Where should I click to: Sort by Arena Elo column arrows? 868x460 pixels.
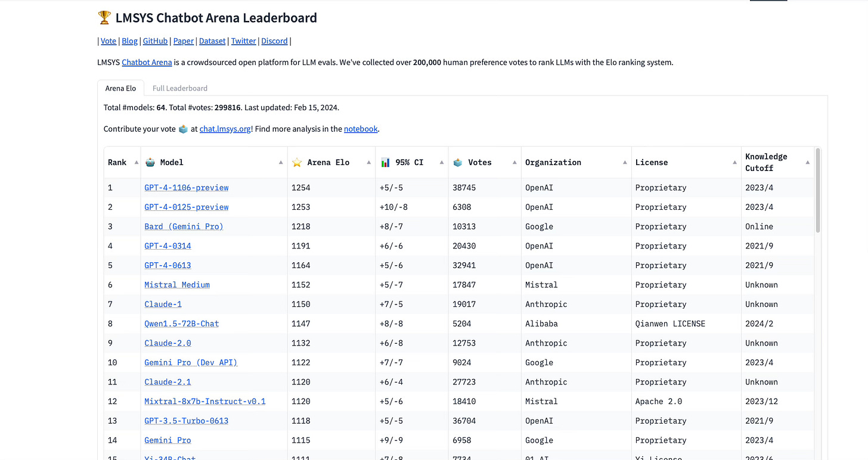click(x=368, y=163)
